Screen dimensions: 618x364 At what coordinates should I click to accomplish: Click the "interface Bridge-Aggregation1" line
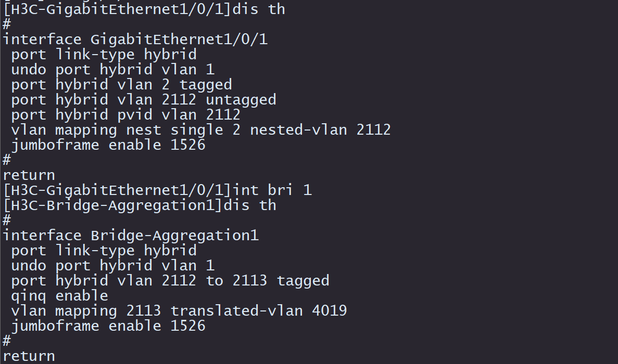[x=131, y=236]
